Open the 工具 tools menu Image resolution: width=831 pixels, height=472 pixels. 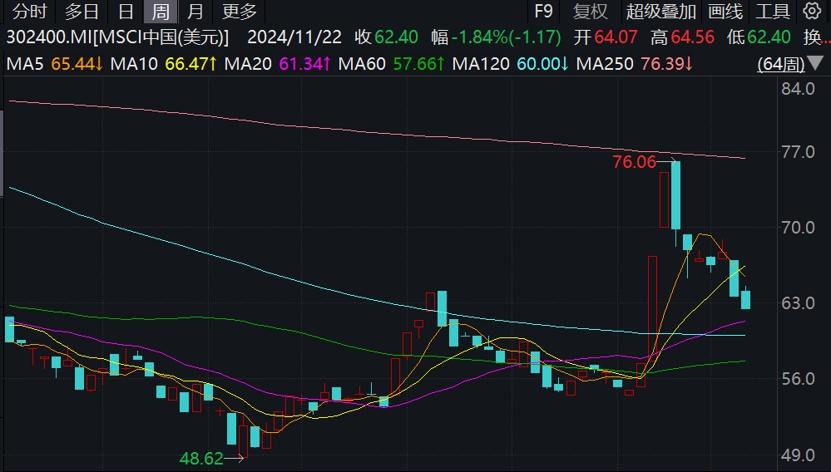click(773, 11)
